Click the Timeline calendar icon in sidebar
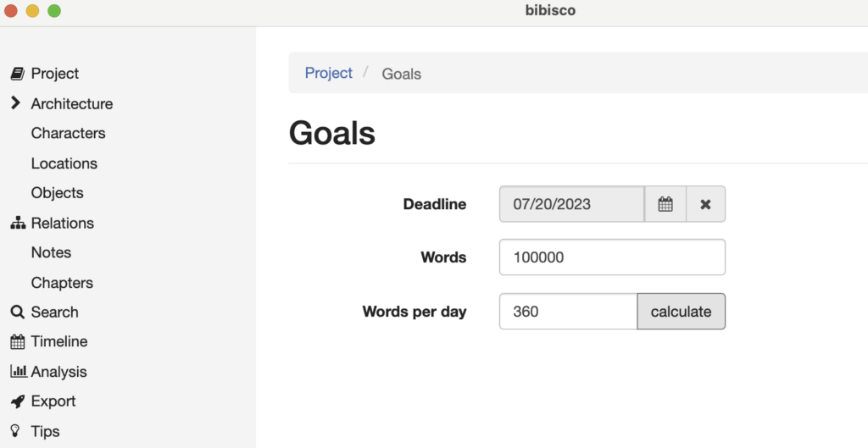 click(x=18, y=342)
